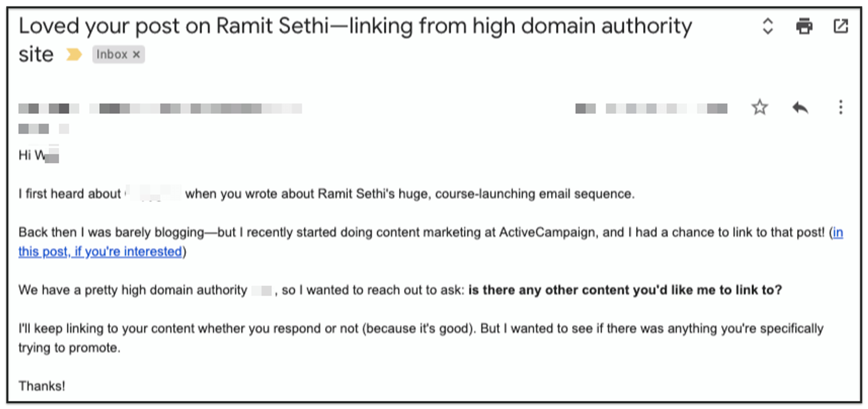Image resolution: width=868 pixels, height=409 pixels.
Task: Open more message actions from the vertical dots
Action: (x=840, y=108)
